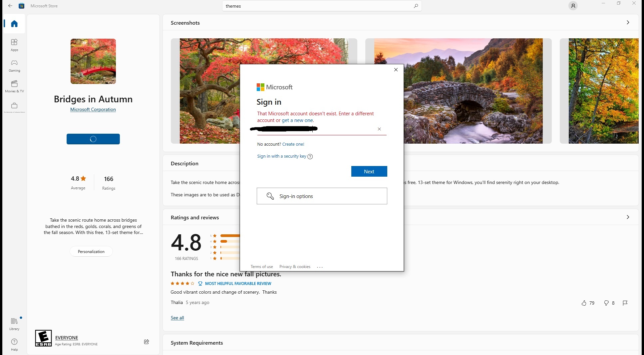Screen dimensions: 644x355
Task: Click See all reviews link
Action: 177,318
